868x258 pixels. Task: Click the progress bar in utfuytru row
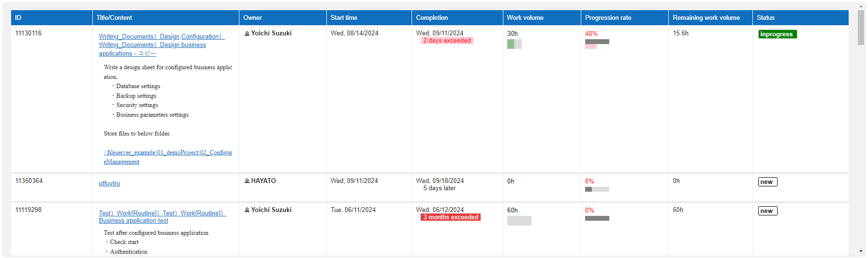[x=597, y=189]
